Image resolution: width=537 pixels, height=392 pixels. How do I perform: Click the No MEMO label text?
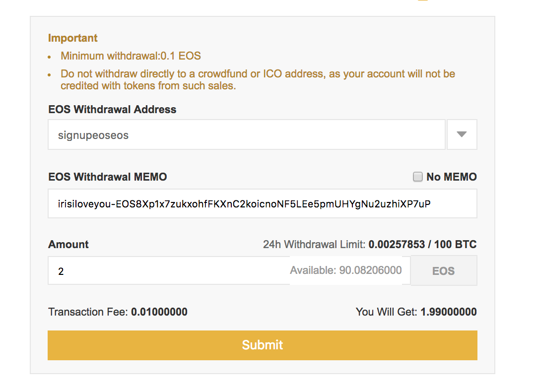[451, 177]
